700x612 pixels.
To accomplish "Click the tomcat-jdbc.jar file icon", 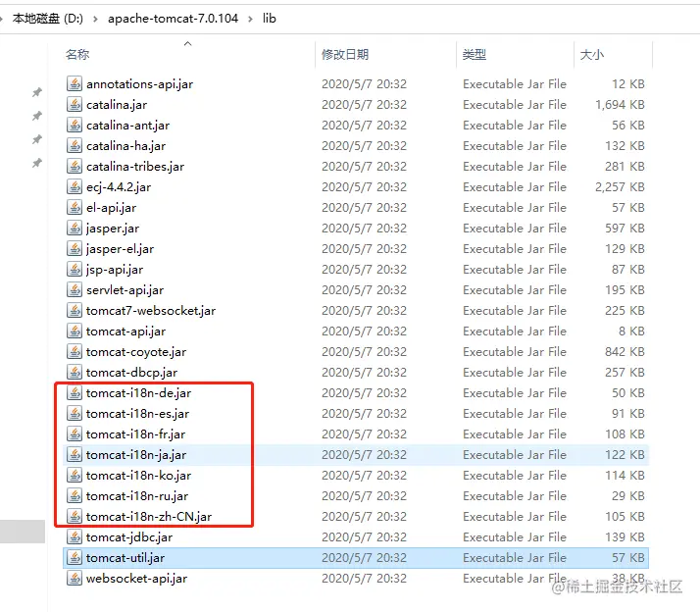I will [x=75, y=536].
